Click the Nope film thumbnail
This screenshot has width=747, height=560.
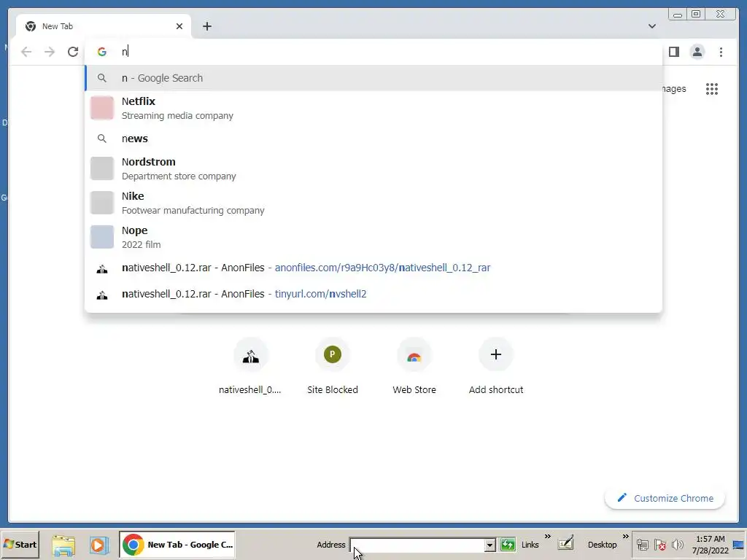[102, 237]
